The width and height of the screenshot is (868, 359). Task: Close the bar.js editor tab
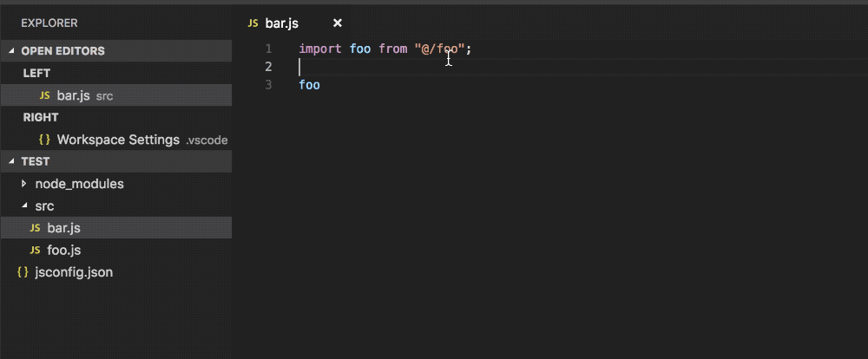pos(337,23)
